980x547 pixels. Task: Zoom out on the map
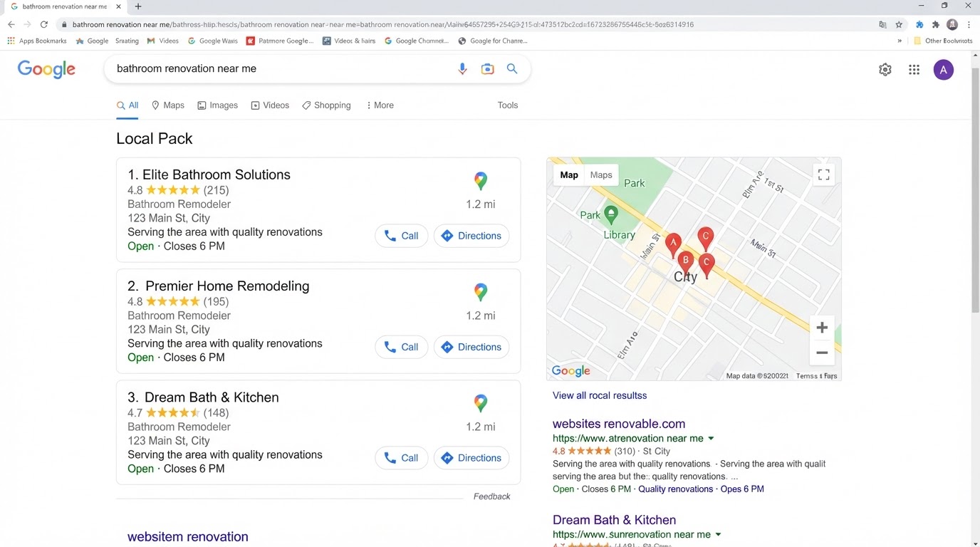coord(822,353)
